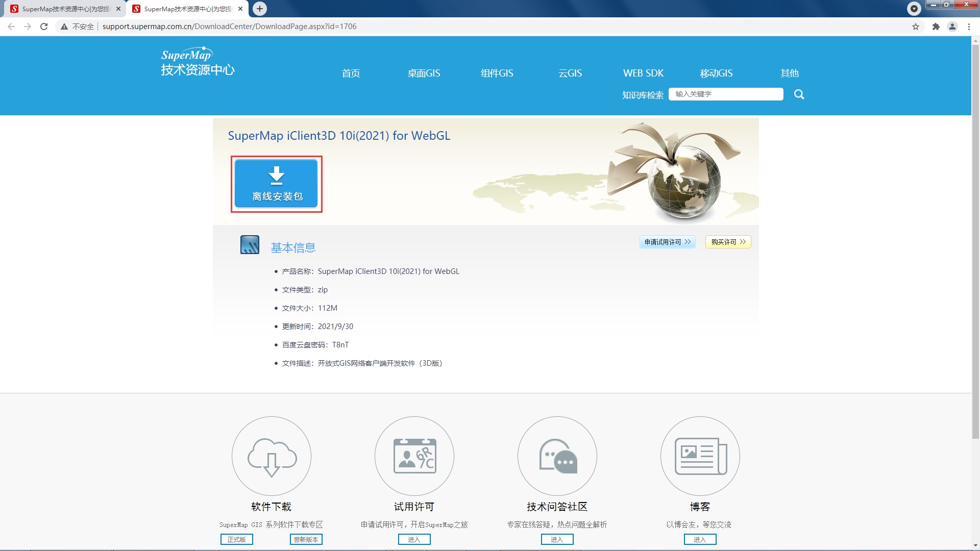The width and height of the screenshot is (980, 551).
Task: Click the 基本信息 heading
Action: pos(293,248)
